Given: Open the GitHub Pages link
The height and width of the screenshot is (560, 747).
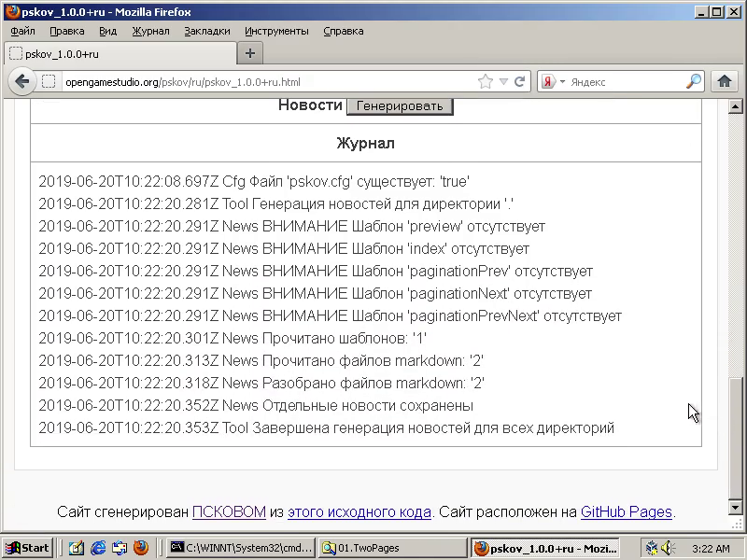Looking at the screenshot, I should pos(626,511).
